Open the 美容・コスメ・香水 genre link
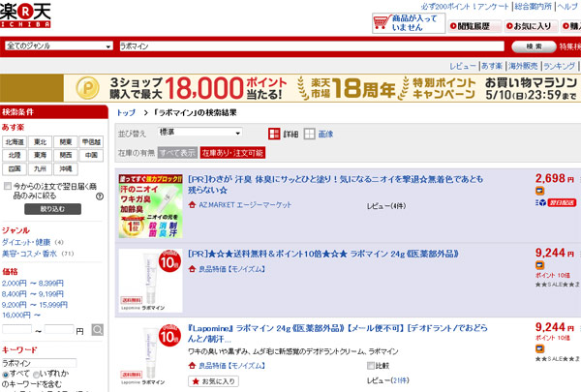The width and height of the screenshot is (581, 392). [x=30, y=254]
